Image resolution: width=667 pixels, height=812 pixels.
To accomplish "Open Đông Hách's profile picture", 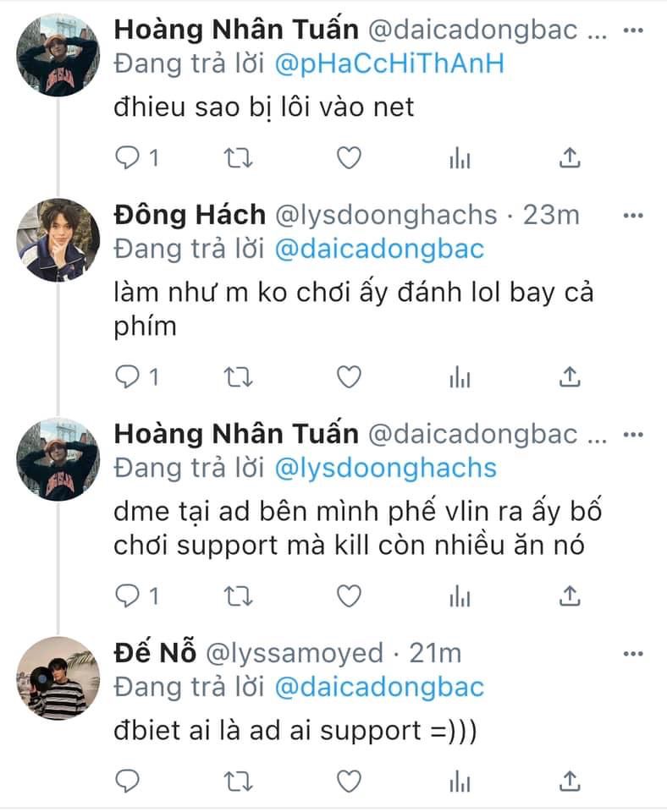I will pyautogui.click(x=59, y=240).
